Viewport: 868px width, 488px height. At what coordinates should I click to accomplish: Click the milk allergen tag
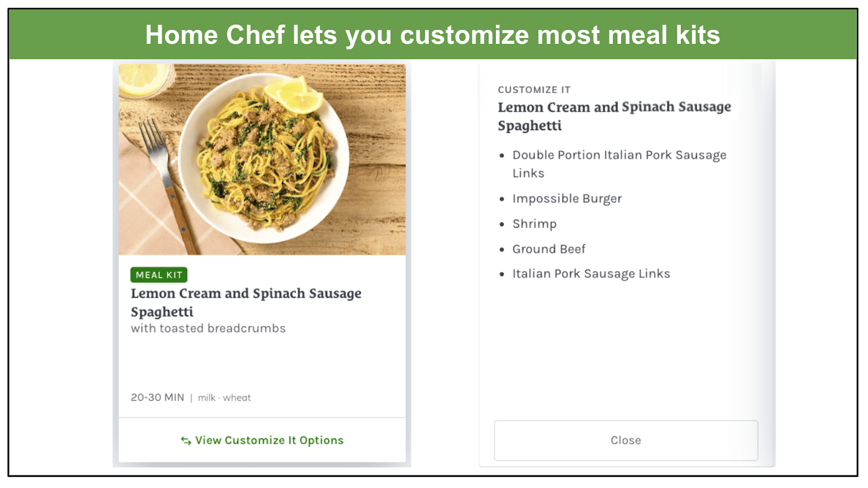pos(207,398)
